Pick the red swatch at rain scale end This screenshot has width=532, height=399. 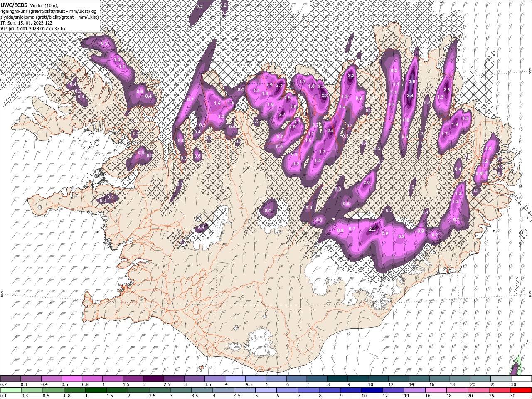pos(520,390)
